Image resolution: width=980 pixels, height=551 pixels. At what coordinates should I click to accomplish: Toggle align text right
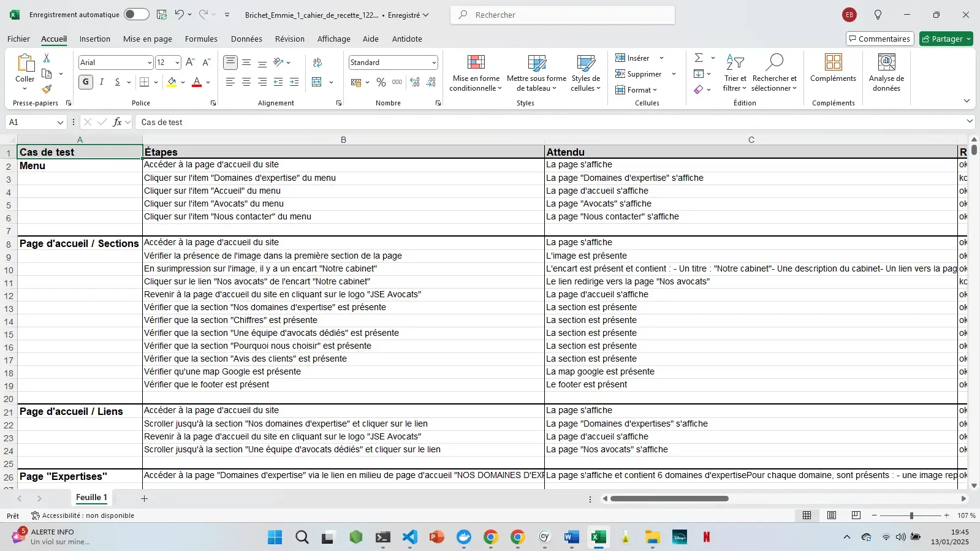262,82
